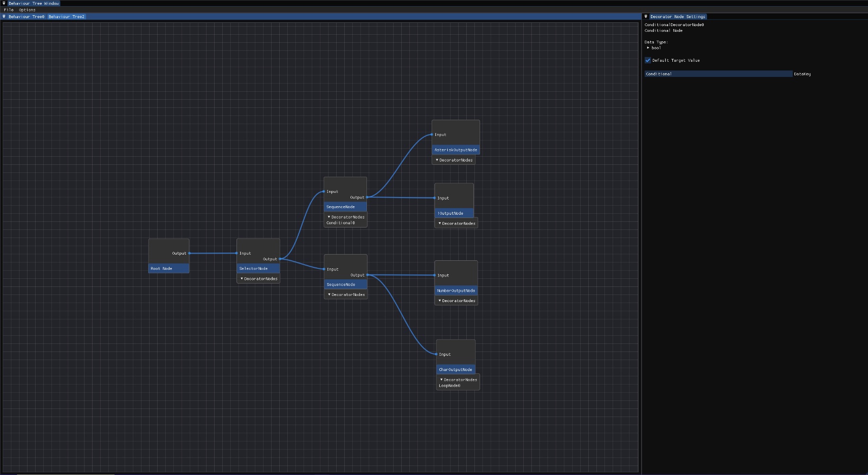The image size is (868, 475).
Task: Click the AsteriskOutputNode input pin
Action: coord(432,135)
